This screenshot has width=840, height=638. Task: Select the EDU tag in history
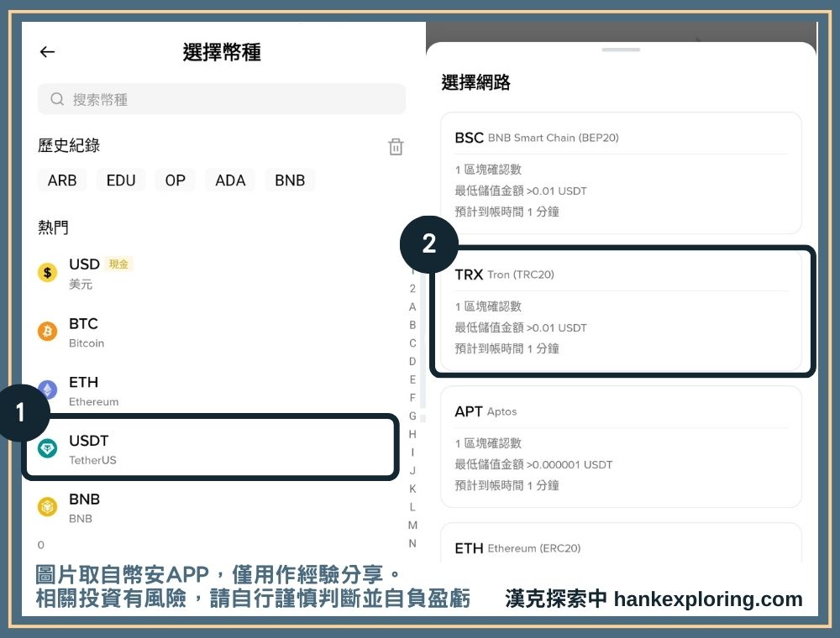(121, 180)
